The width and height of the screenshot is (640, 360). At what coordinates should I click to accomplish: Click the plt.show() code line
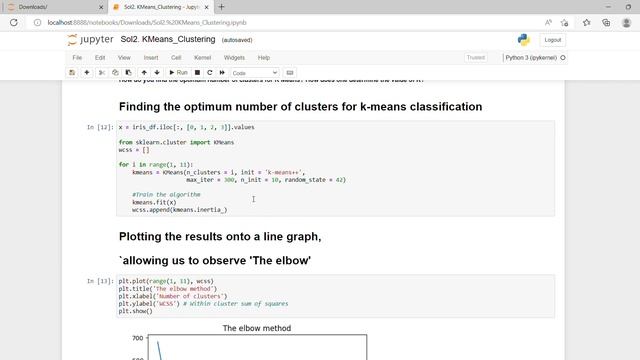[x=136, y=311]
